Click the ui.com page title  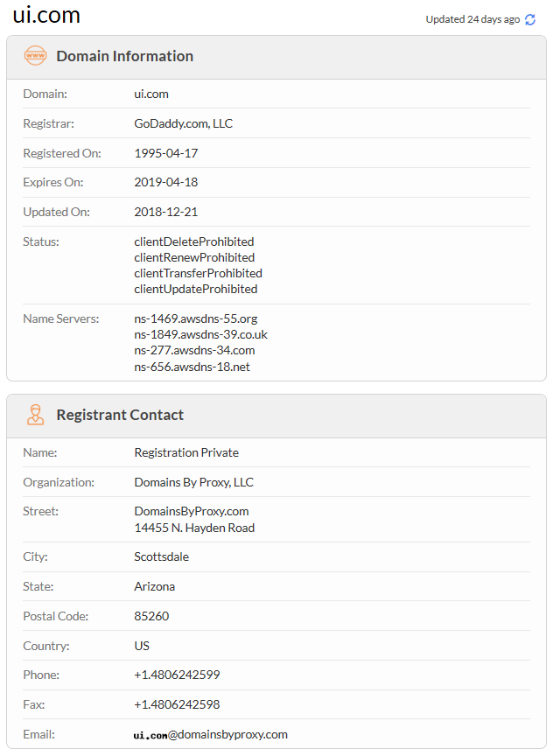pyautogui.click(x=46, y=15)
